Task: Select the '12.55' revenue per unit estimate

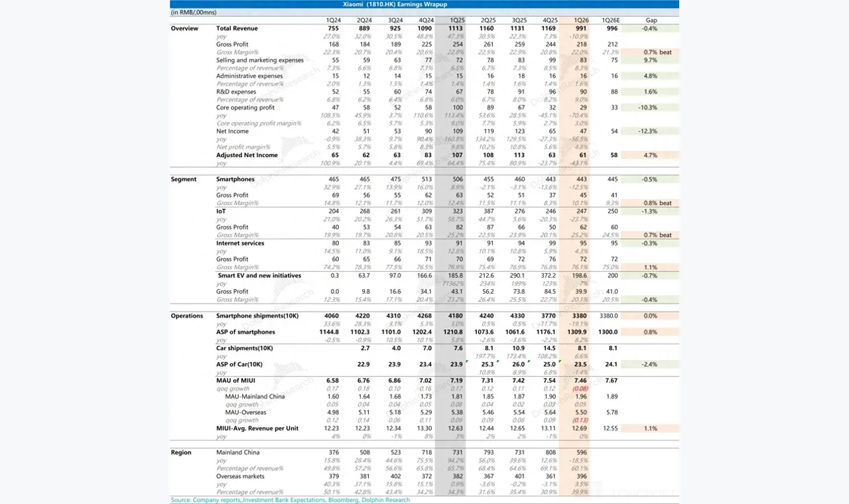Action: (611, 428)
